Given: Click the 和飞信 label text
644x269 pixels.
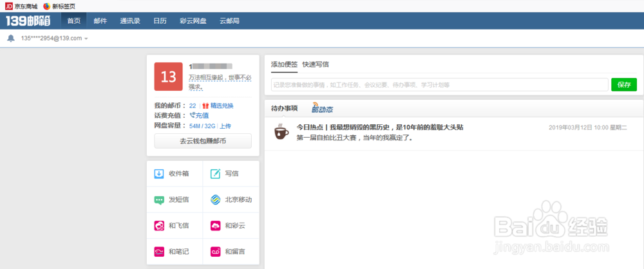Looking at the screenshot, I should (x=178, y=225).
